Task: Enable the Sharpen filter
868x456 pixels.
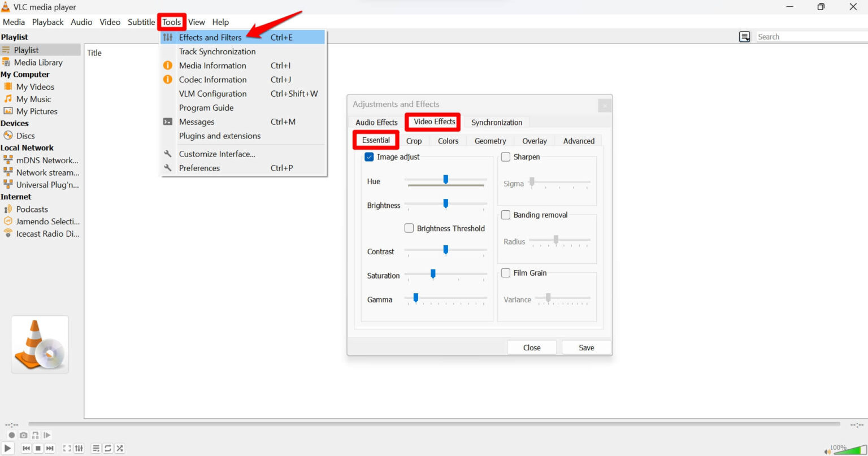Action: 505,157
